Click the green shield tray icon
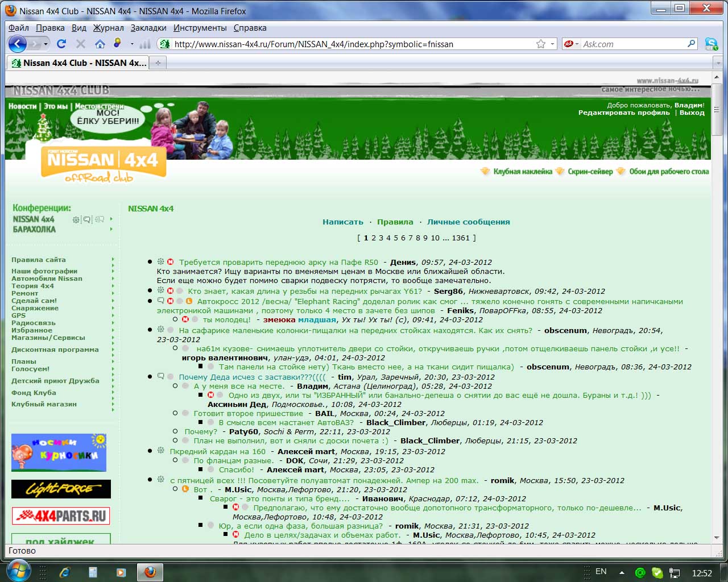728x582 pixels. pos(657,573)
